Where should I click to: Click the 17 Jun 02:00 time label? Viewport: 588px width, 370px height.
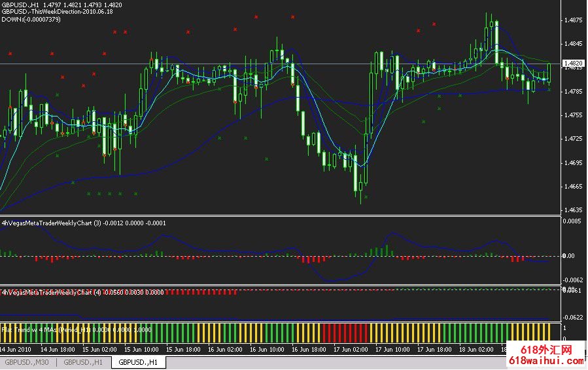coord(351,349)
